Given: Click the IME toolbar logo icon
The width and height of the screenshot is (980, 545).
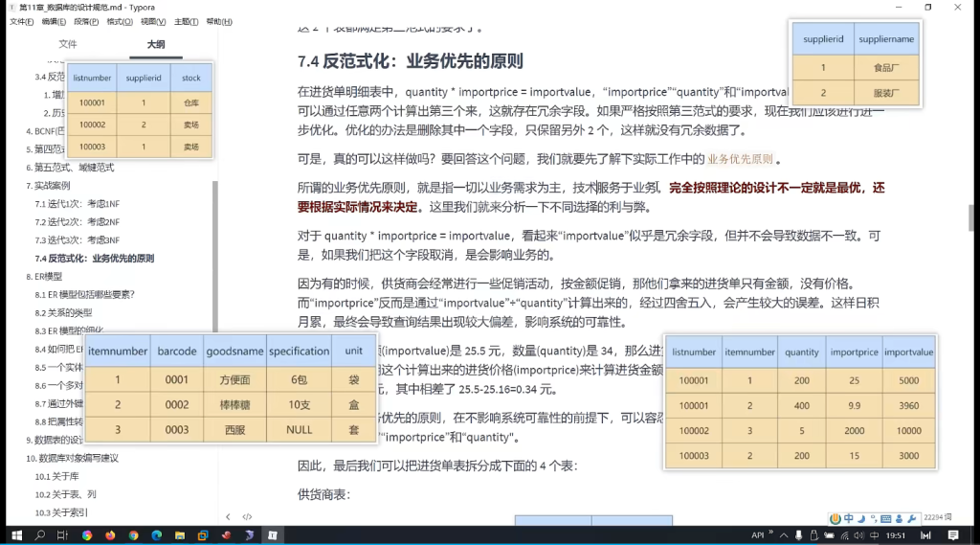Looking at the screenshot, I should [835, 518].
